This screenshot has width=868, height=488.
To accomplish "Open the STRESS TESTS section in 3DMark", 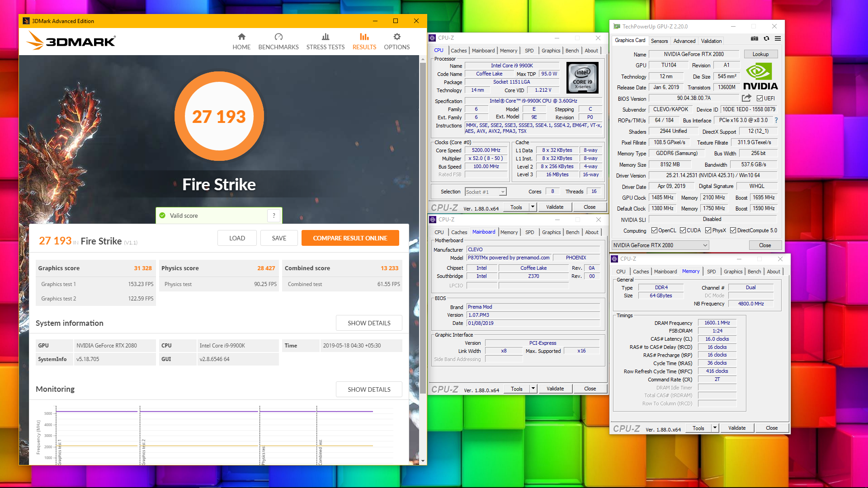I will coord(325,42).
